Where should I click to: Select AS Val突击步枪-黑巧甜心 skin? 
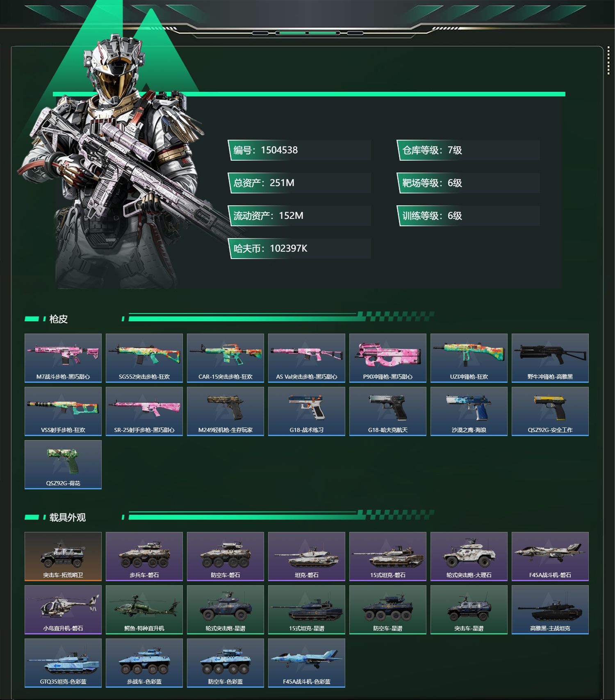[307, 358]
